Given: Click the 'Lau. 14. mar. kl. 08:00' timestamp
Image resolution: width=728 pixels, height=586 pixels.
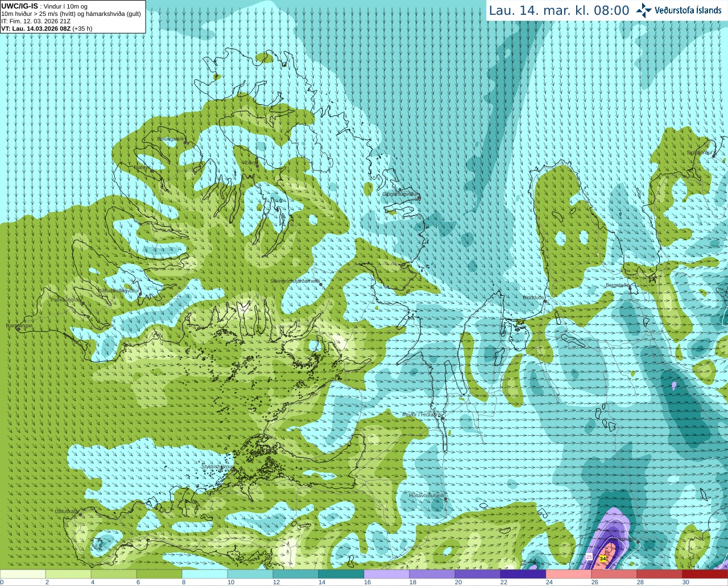Looking at the screenshot, I should (x=559, y=10).
